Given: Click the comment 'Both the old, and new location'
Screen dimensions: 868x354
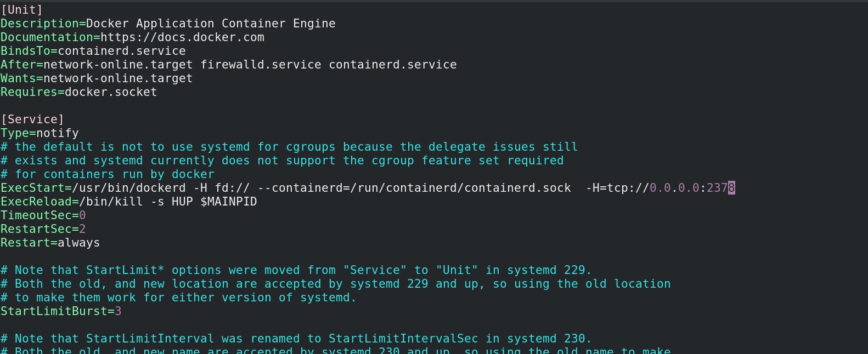Looking at the screenshot, I should tap(335, 284).
